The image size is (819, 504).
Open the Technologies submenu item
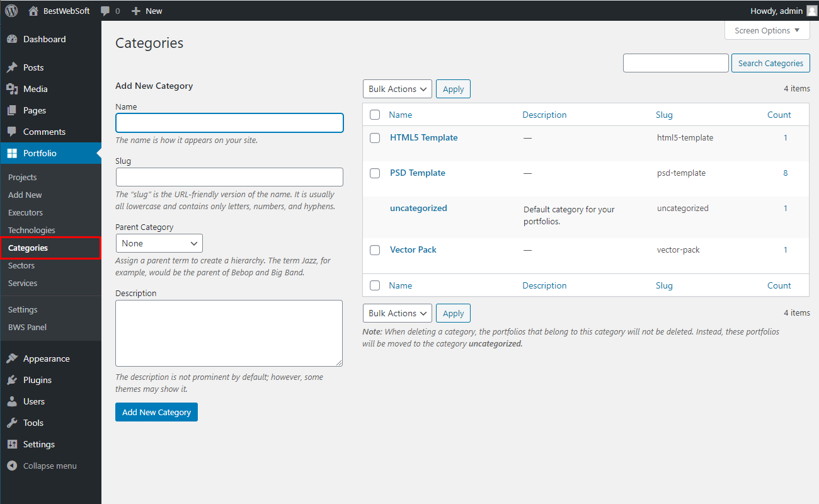pyautogui.click(x=31, y=230)
